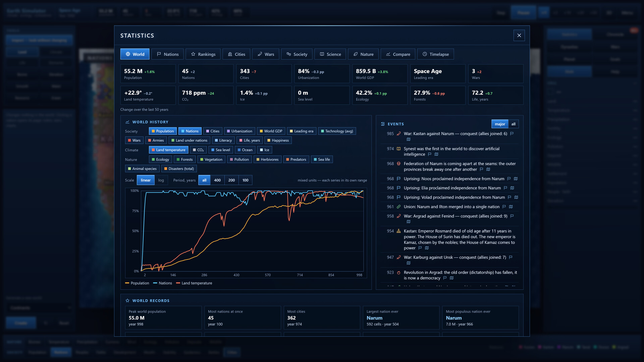Click the Nations entry in chart legend
Viewport: 644px width, 362px height.
pyautogui.click(x=162, y=283)
